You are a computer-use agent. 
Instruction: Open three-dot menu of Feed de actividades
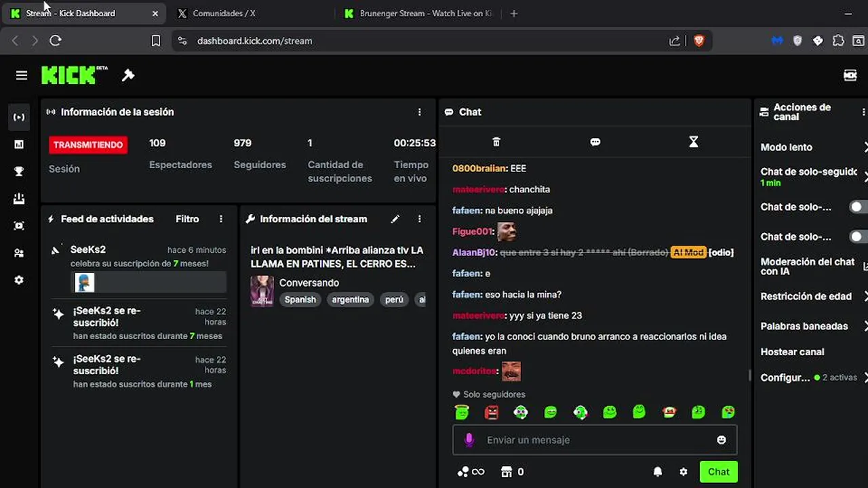tap(220, 219)
